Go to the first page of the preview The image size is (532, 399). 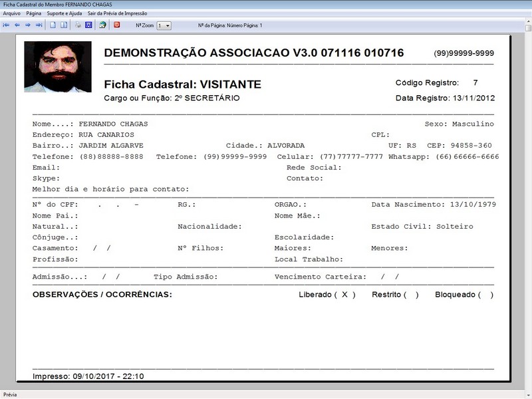coord(6,25)
